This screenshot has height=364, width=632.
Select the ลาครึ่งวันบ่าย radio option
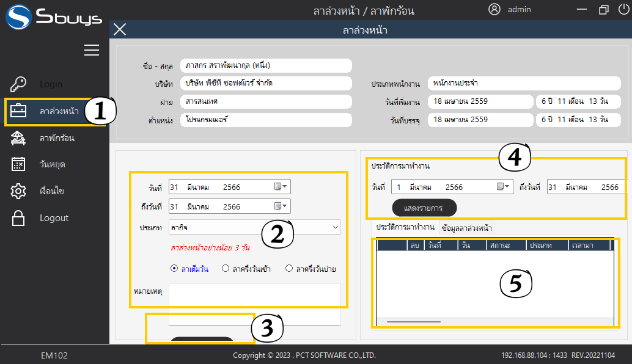click(289, 268)
